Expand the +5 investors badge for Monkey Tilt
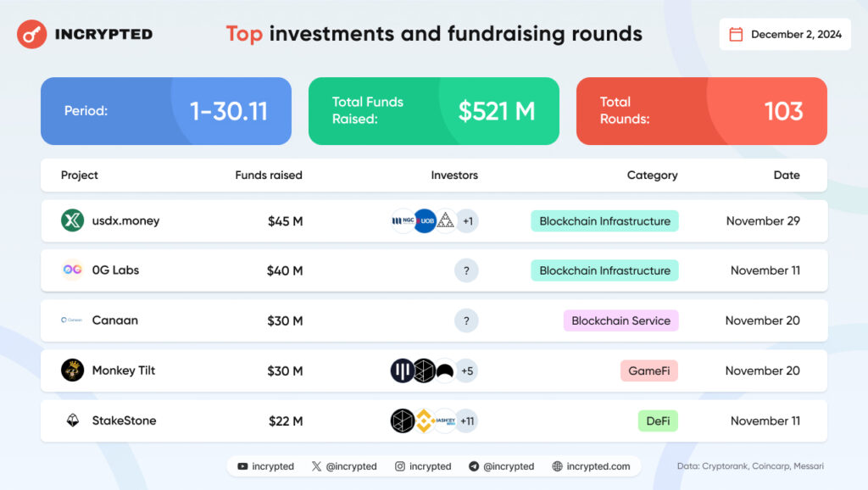This screenshot has width=868, height=490. 466,370
